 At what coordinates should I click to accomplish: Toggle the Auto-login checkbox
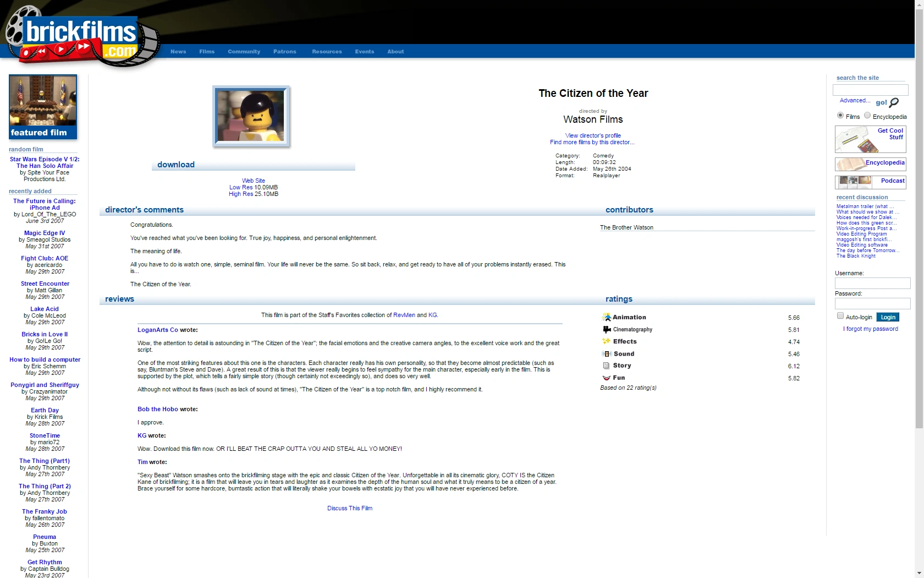840,316
